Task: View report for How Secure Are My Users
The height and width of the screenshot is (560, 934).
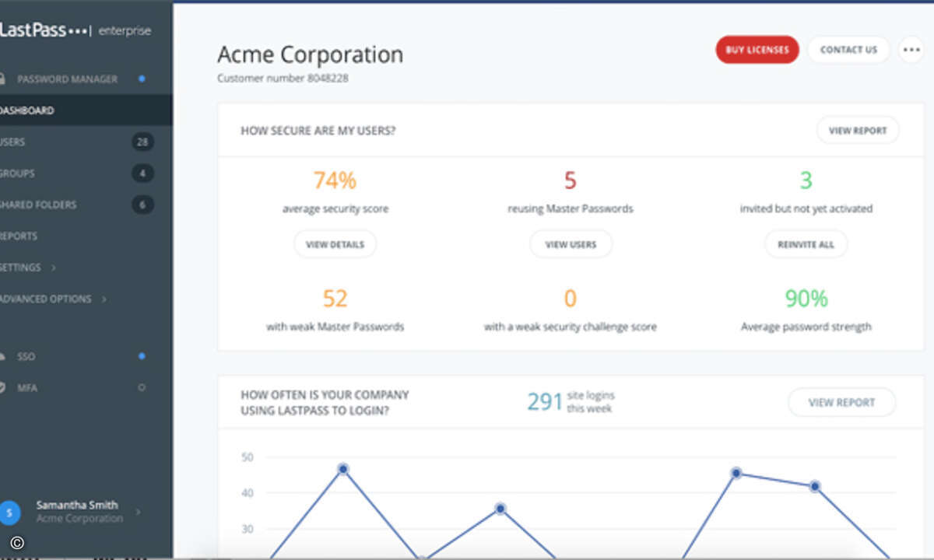Action: click(858, 131)
